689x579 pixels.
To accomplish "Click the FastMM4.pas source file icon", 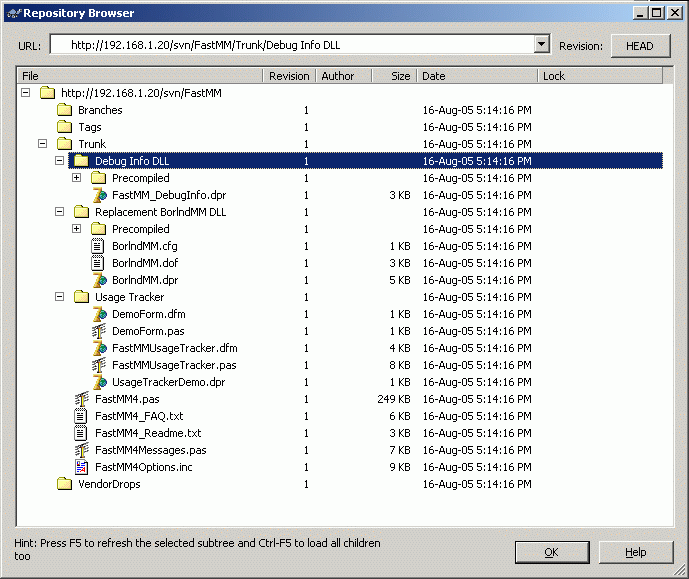I will [81, 399].
